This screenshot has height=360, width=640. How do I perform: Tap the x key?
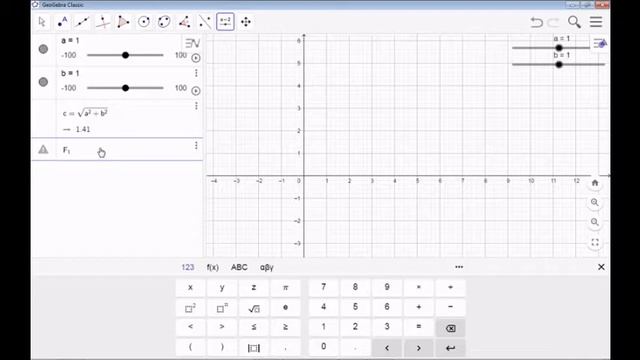(190, 287)
